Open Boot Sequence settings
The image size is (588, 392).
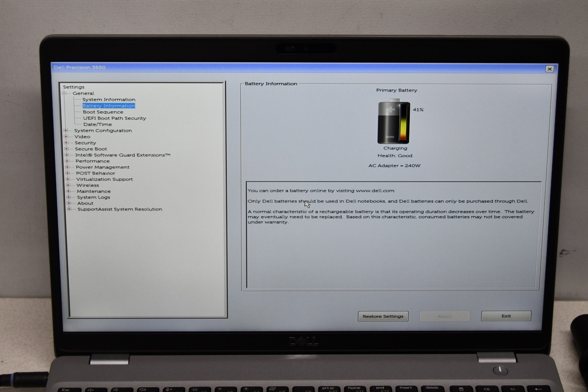[x=103, y=112]
